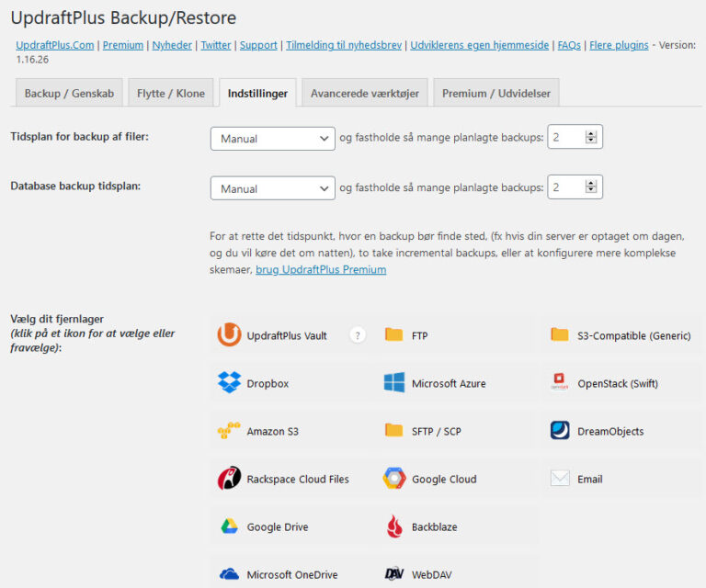Click the Rackspace Cloud Files label
The image size is (706, 588).
click(x=298, y=479)
